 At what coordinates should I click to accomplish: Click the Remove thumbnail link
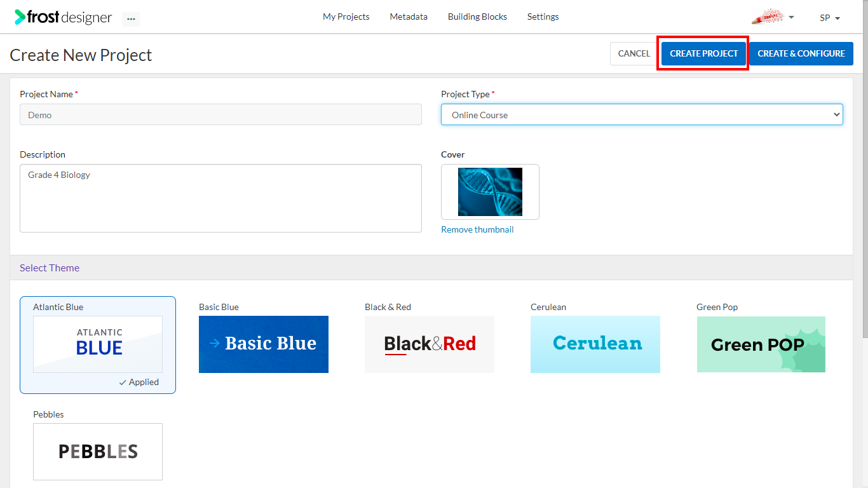[x=477, y=229]
